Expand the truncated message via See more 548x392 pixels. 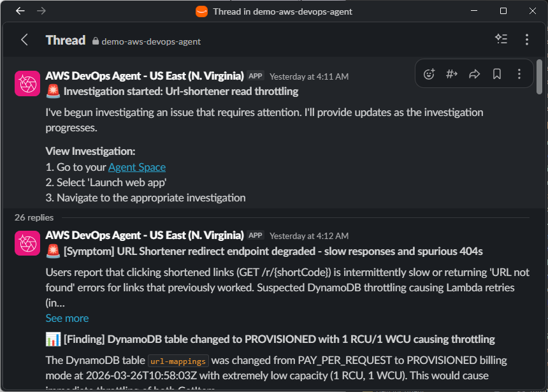[x=66, y=317]
